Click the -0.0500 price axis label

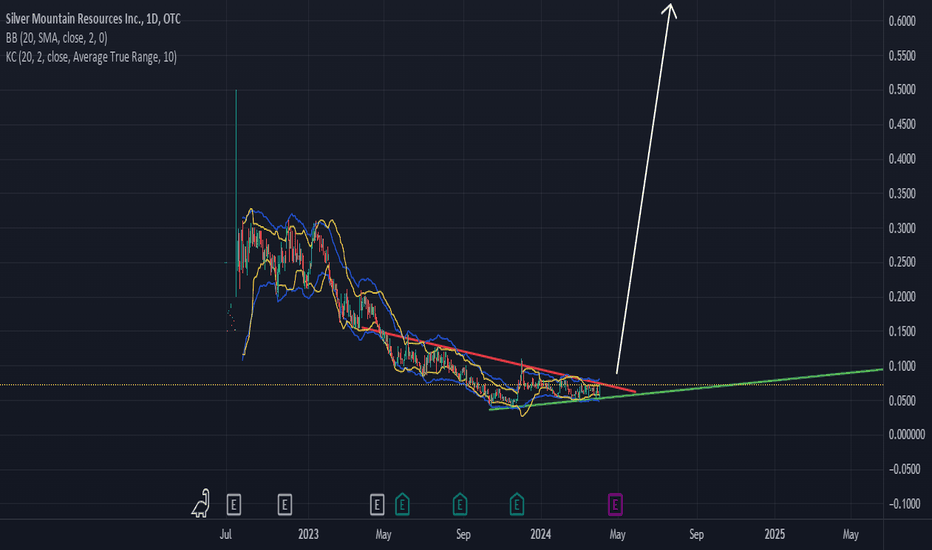[904, 469]
